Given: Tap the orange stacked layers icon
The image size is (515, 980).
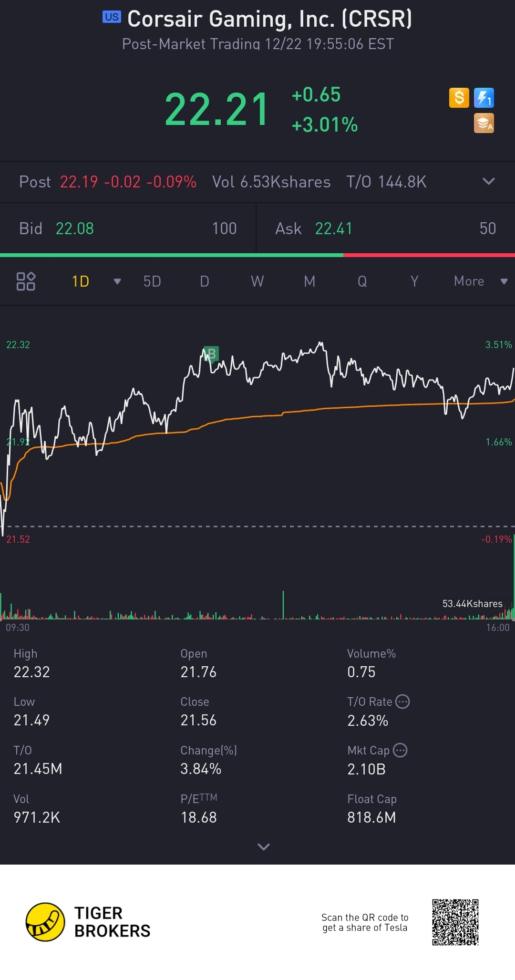Looking at the screenshot, I should pyautogui.click(x=484, y=123).
